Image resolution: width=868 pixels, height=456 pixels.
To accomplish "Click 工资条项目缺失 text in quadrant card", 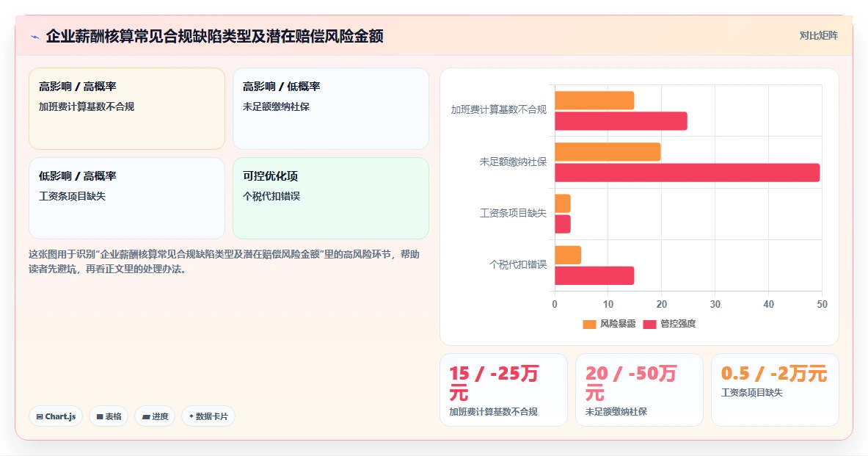I will tap(72, 196).
